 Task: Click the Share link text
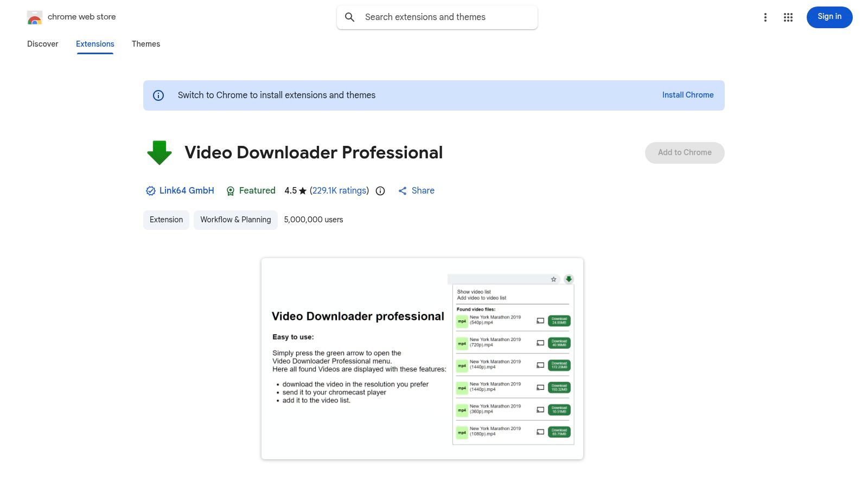click(x=423, y=191)
